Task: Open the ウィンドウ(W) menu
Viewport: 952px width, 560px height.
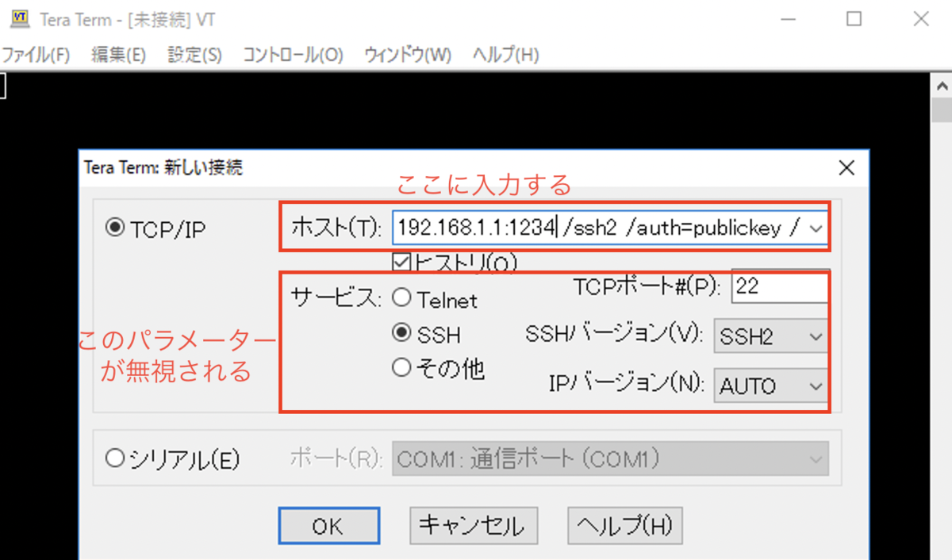Action: [x=408, y=55]
